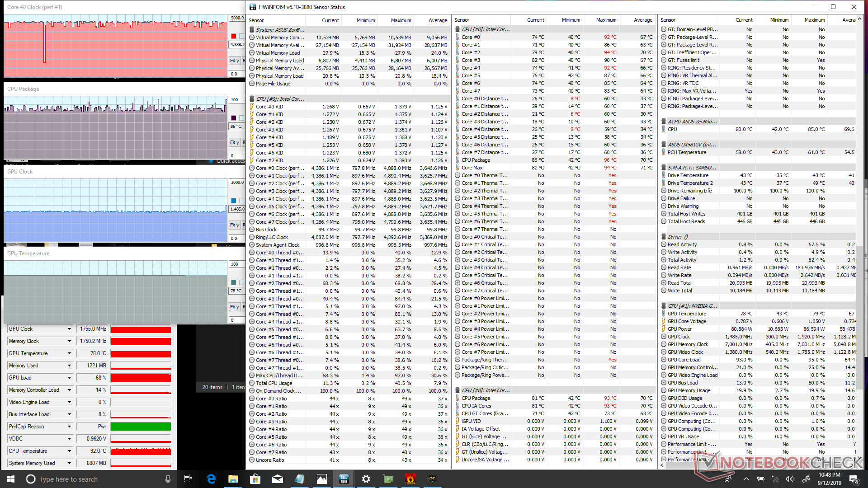Click the Task View icon
This screenshot has width=868, height=488.
188,479
